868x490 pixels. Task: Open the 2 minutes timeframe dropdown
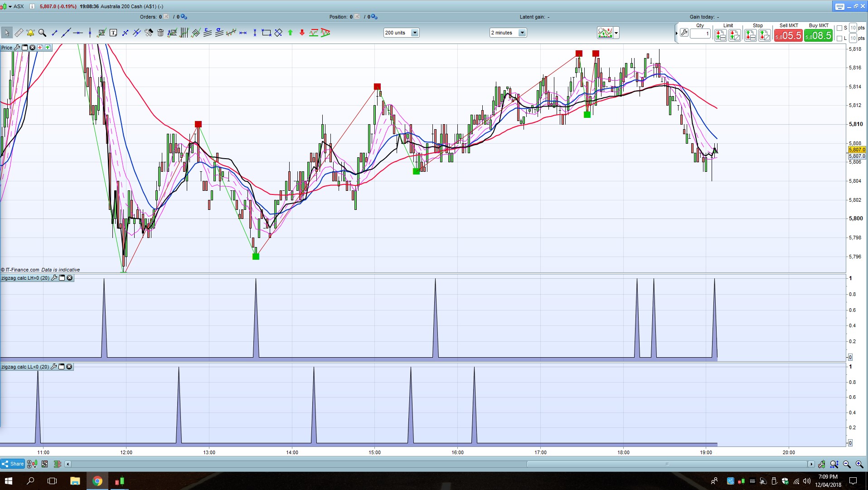click(x=508, y=33)
